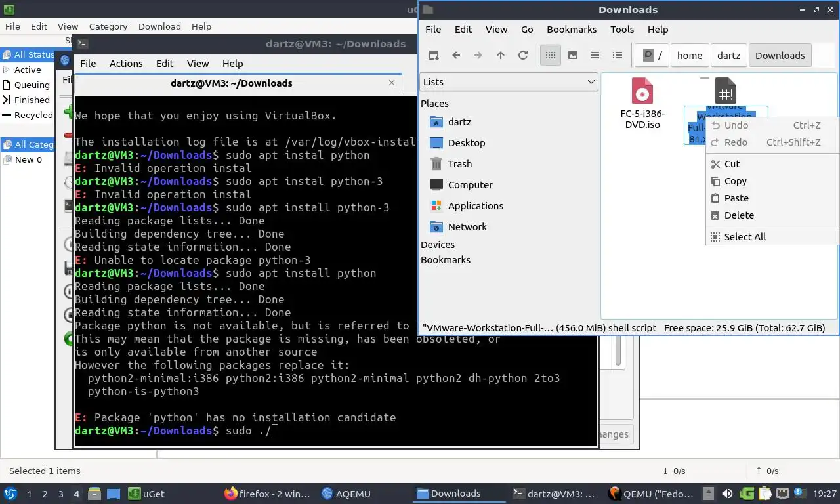This screenshot has height=504, width=840.
Task: Click the show desktop taskbar icon
Action: (x=114, y=493)
